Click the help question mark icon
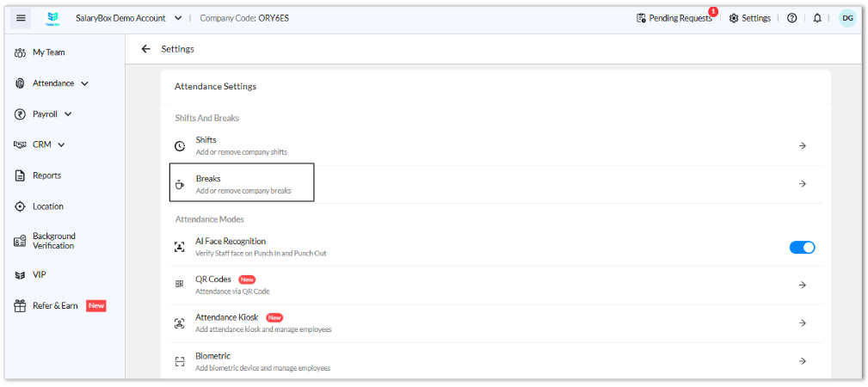 click(x=791, y=18)
